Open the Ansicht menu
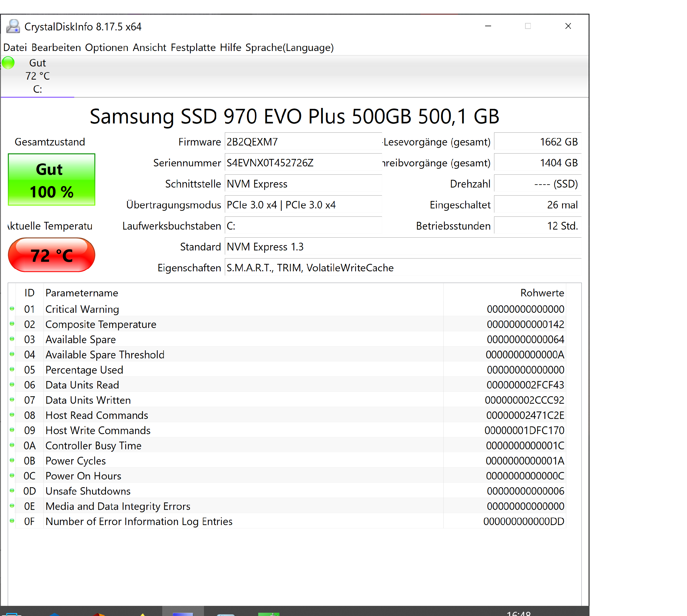Image resolution: width=687 pixels, height=616 pixels. click(149, 47)
